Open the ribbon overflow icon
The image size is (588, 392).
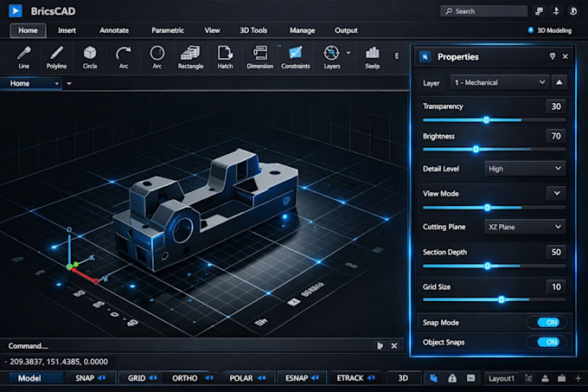point(397,56)
